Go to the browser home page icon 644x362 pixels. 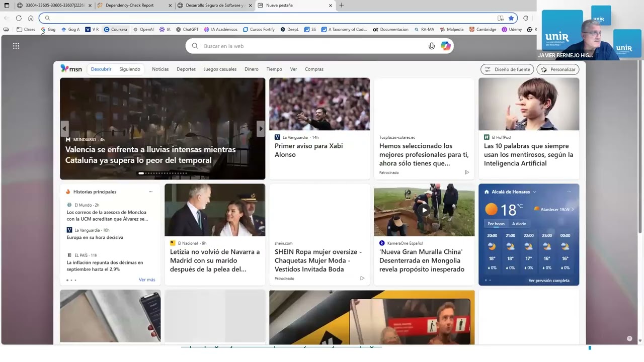tap(31, 18)
